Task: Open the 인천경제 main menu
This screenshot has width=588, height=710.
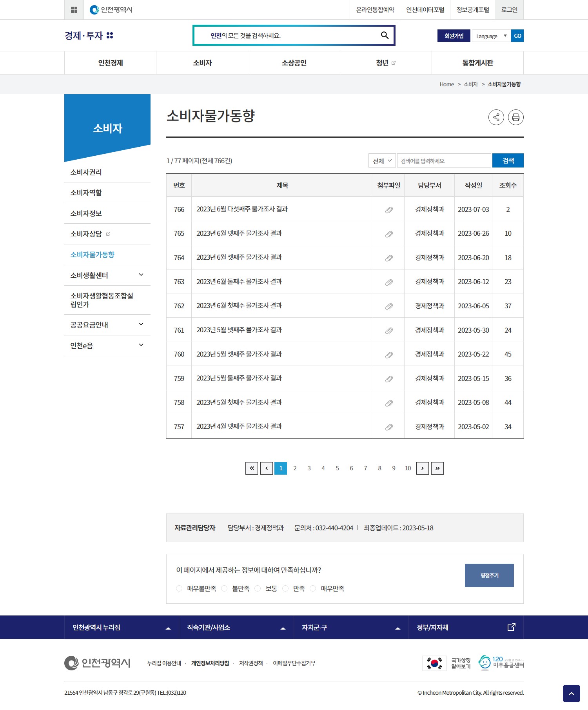Action: [x=111, y=63]
